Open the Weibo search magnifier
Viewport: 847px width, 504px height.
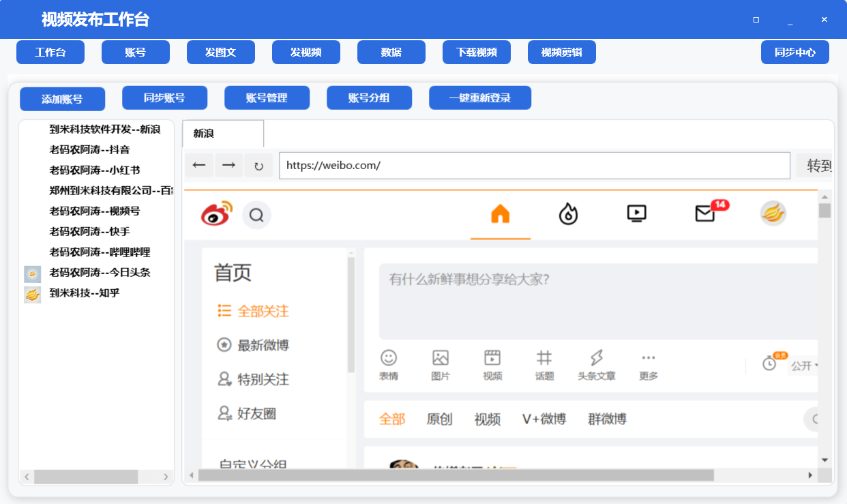tap(256, 216)
